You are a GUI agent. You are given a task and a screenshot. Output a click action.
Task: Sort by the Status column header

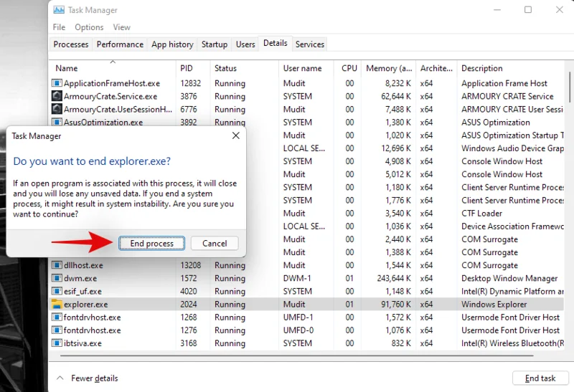tap(244, 68)
